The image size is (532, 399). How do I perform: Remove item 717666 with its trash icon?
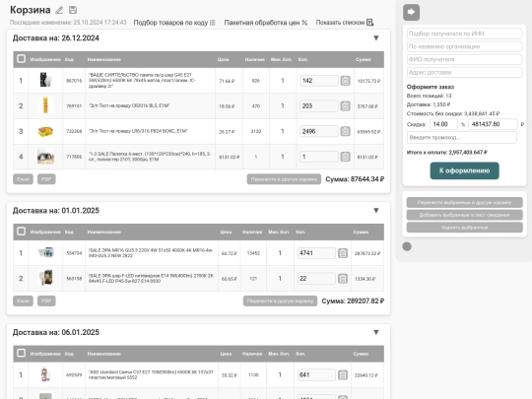[x=345, y=157]
